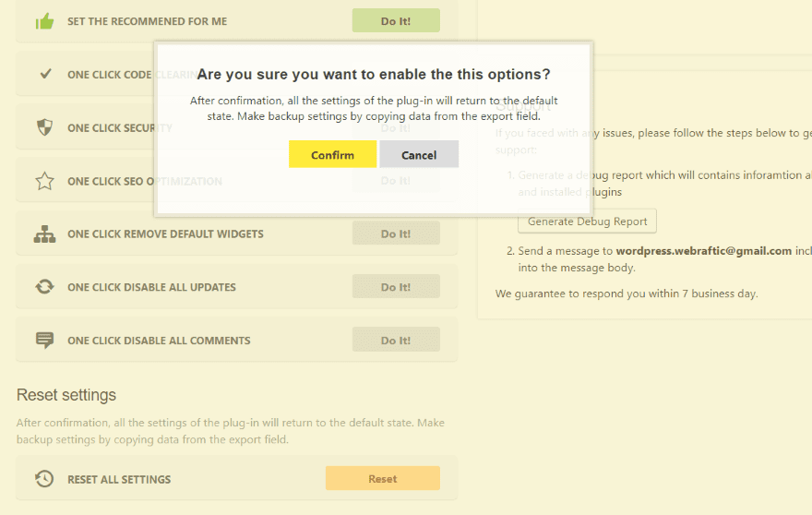The height and width of the screenshot is (515, 812).
Task: Click the thumbs-up icon for Set the Recommended
Action: tap(44, 21)
